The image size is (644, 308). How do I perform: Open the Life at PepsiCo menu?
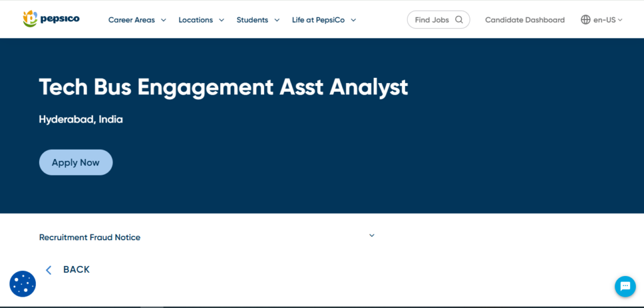click(318, 19)
